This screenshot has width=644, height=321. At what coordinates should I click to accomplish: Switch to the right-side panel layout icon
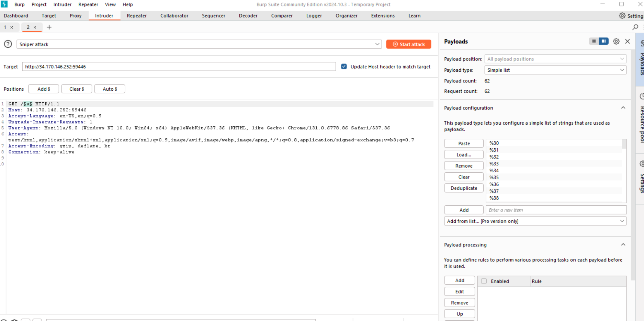(x=603, y=41)
